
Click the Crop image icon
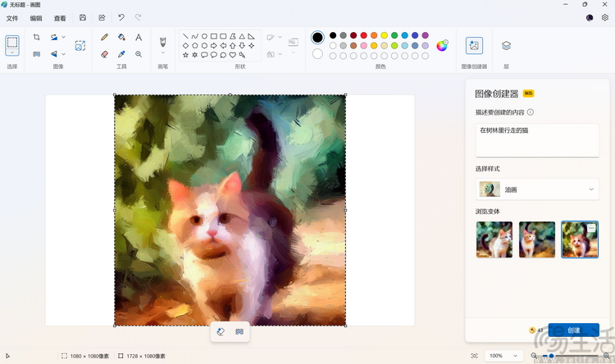coord(36,37)
